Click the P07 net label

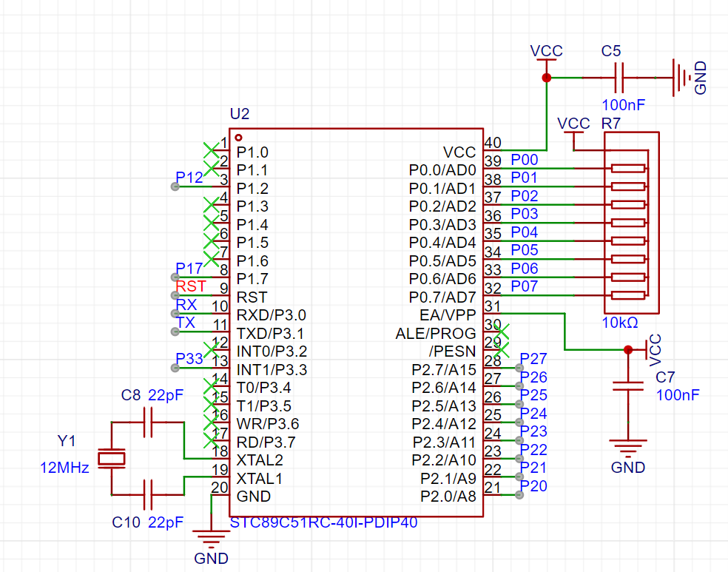click(x=525, y=286)
